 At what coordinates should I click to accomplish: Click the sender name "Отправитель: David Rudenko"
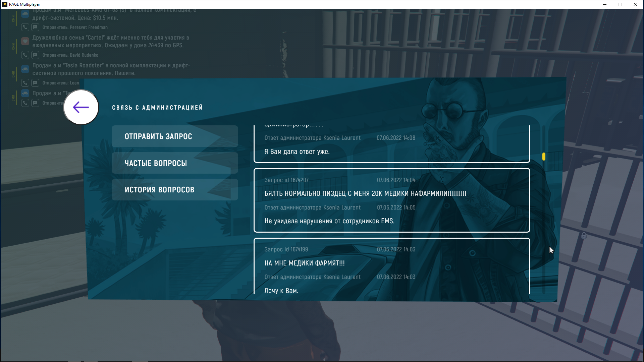(x=70, y=55)
